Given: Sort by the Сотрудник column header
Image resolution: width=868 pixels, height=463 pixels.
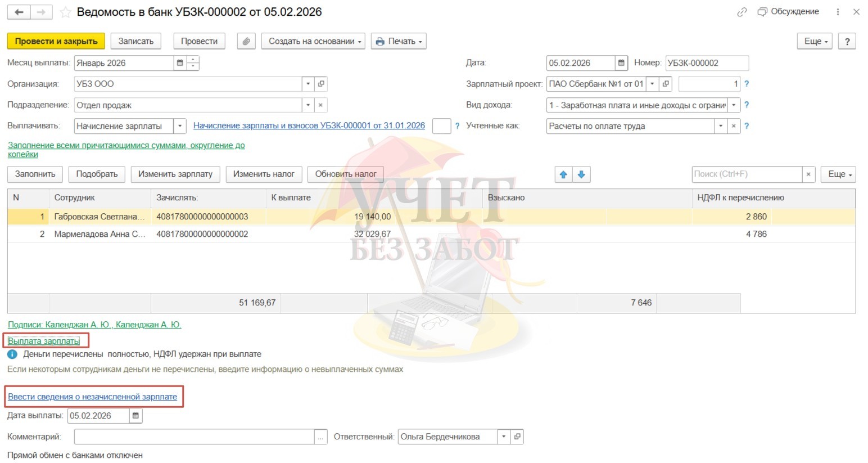Looking at the screenshot, I should (x=100, y=198).
